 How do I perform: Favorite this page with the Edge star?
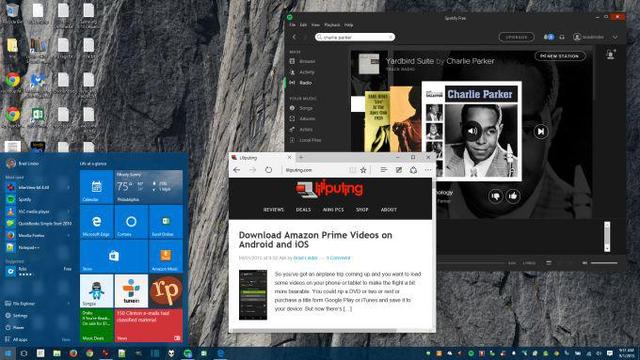[363, 170]
